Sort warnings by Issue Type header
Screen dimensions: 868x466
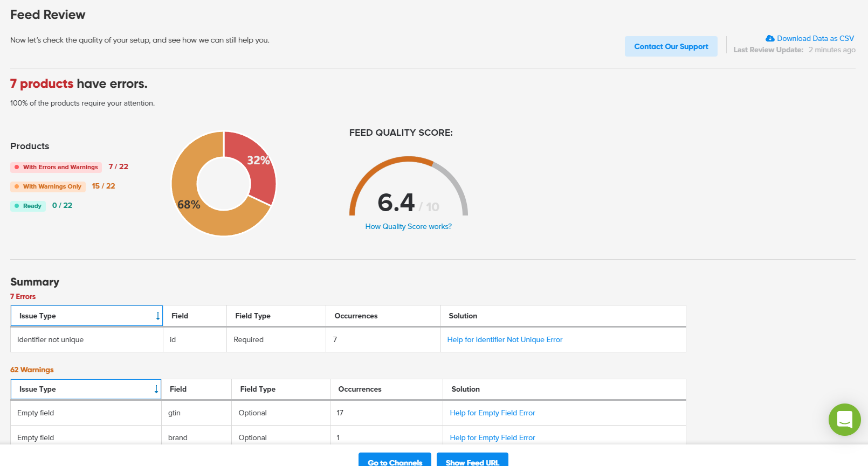tap(38, 389)
